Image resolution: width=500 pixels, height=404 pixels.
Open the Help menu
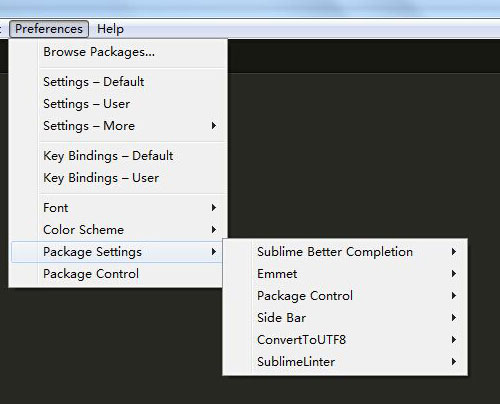(110, 29)
